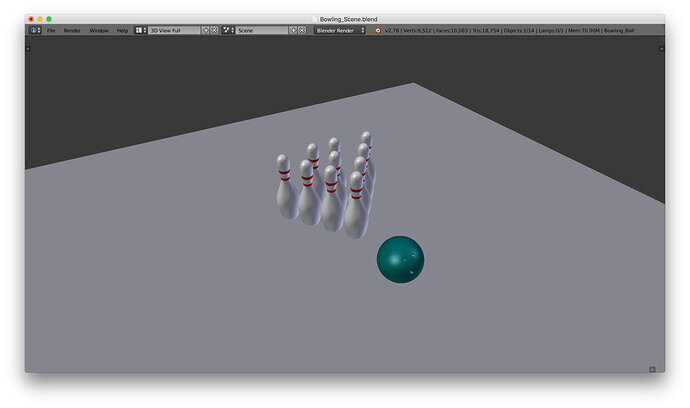Open the Window menu
Screen dimensions: 690x408
99,30
